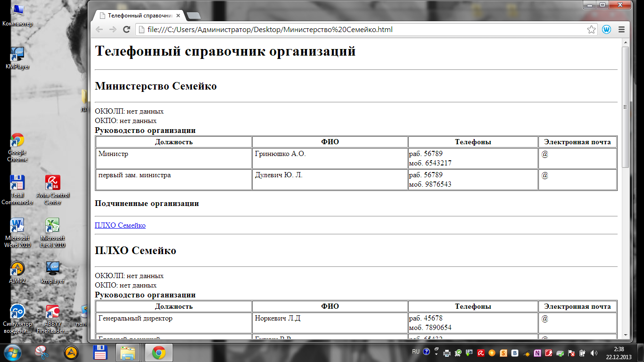Screen dimensions: 644x362
Task: Click blue help question mark tray icon
Action: click(x=426, y=352)
